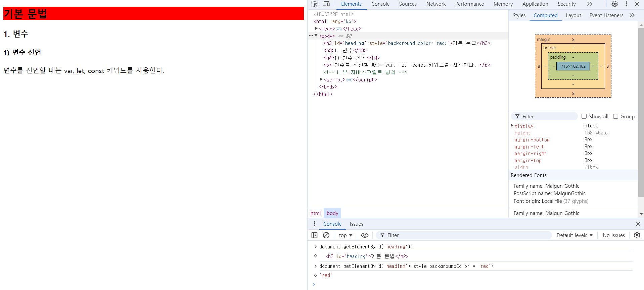Screen dimensions: 644x290
Task: Expand the head node's ellipsis badge
Action: (339, 29)
